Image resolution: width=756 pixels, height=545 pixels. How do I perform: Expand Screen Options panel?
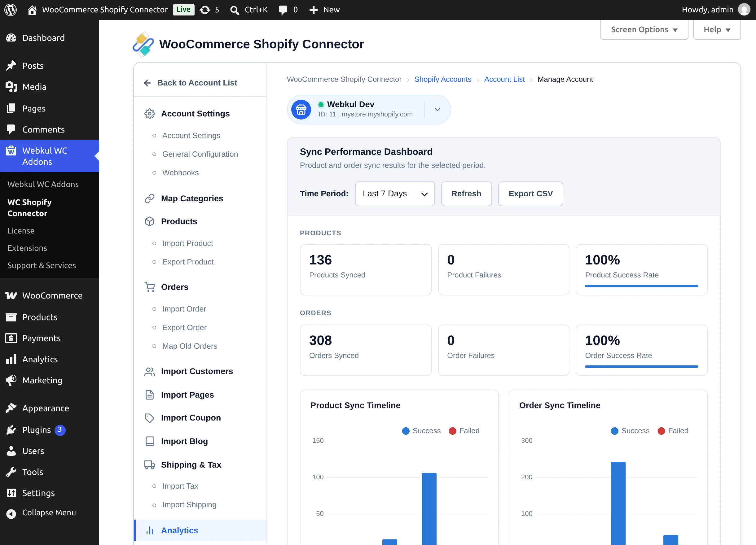[x=644, y=30]
